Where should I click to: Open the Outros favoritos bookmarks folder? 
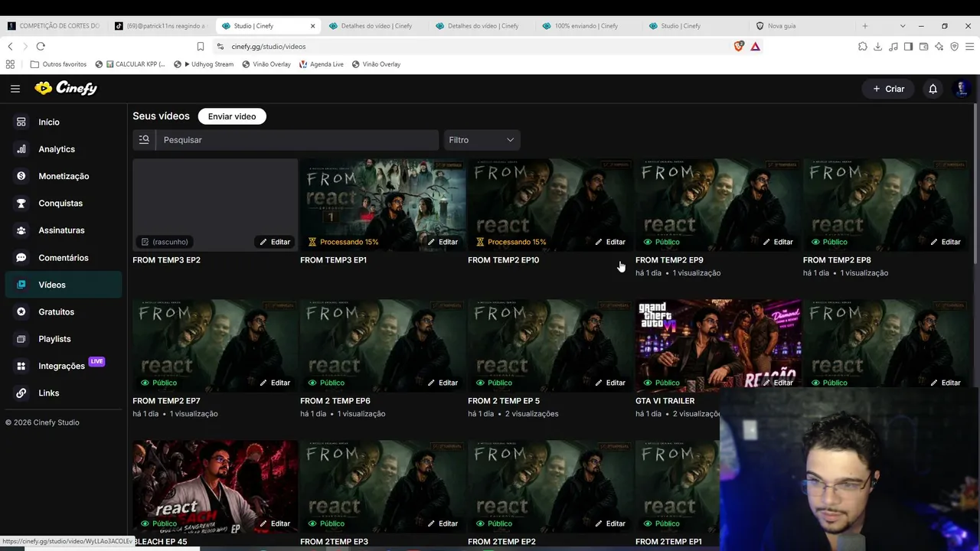[58, 64]
